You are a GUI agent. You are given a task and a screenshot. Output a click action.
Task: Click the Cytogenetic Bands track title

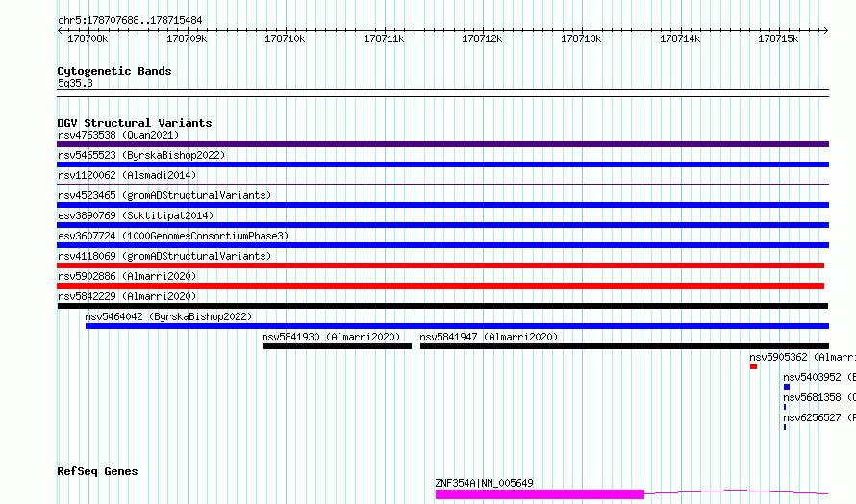pos(114,71)
